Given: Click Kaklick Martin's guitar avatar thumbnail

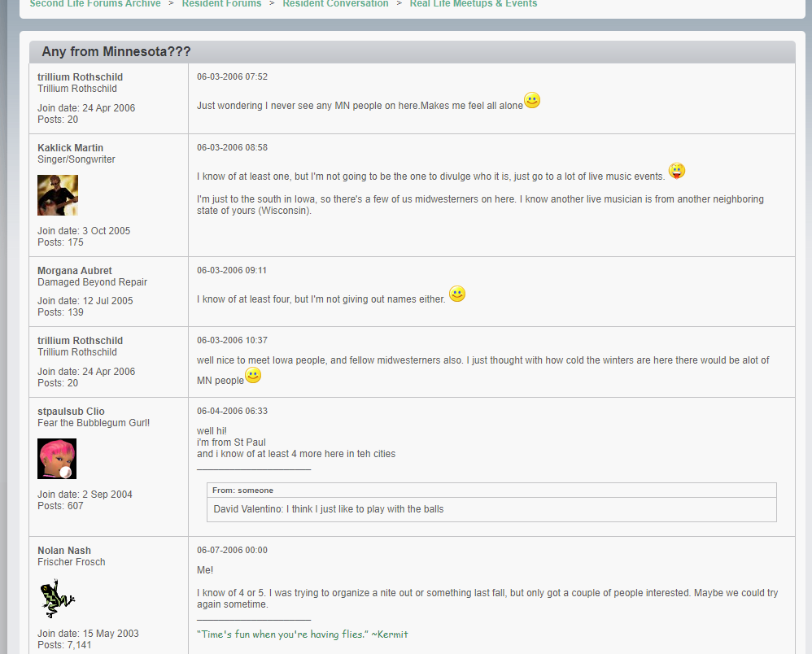Looking at the screenshot, I should point(58,195).
